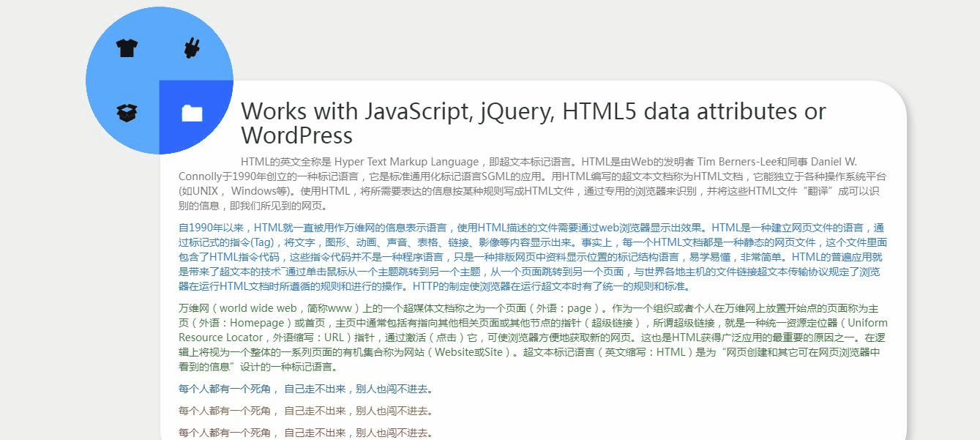Open the folder icon in highlighted quadrant
Image resolution: width=980 pixels, height=440 pixels.
(192, 113)
